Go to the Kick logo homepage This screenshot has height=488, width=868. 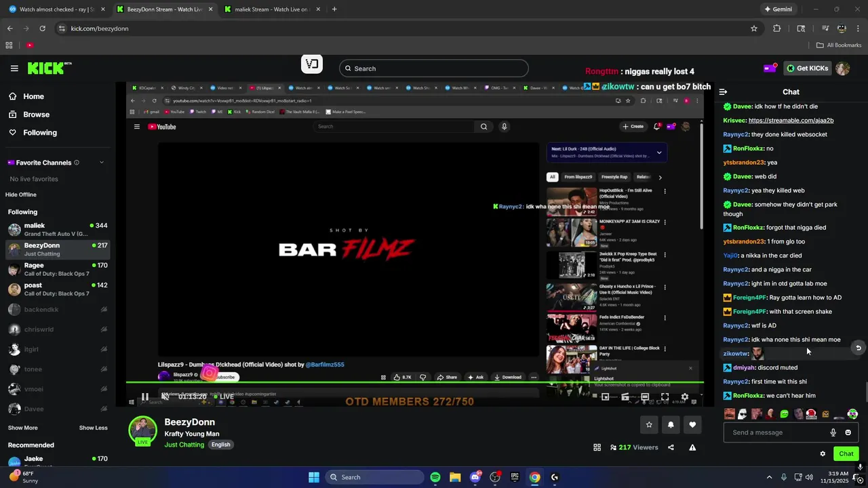click(49, 68)
